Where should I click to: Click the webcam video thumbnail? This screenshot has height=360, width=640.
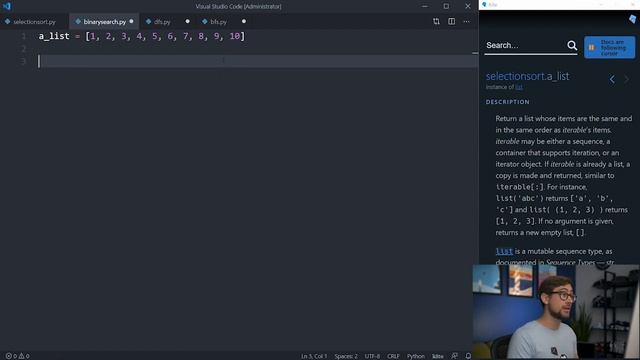click(556, 312)
